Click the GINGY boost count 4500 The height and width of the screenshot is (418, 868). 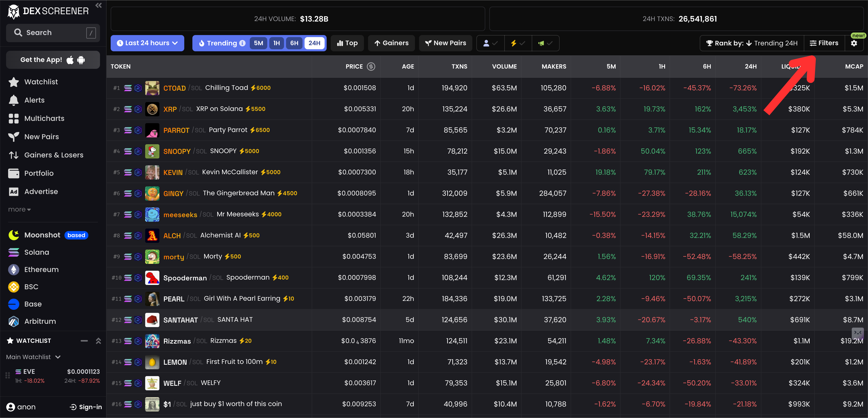pyautogui.click(x=287, y=194)
